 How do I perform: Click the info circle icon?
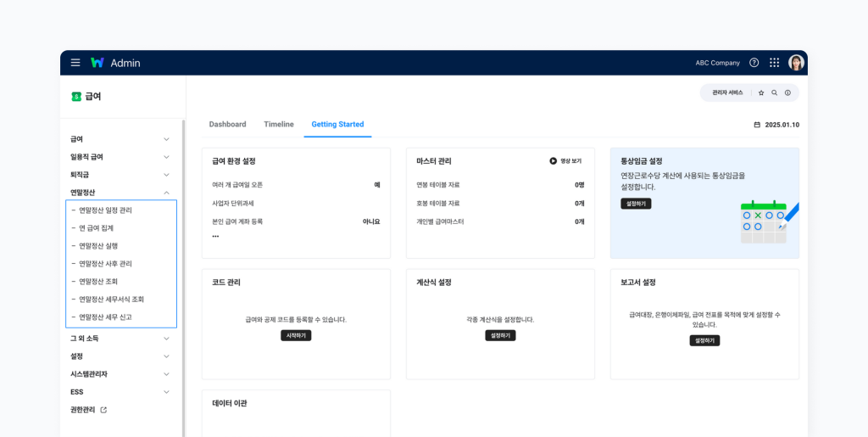pos(787,92)
